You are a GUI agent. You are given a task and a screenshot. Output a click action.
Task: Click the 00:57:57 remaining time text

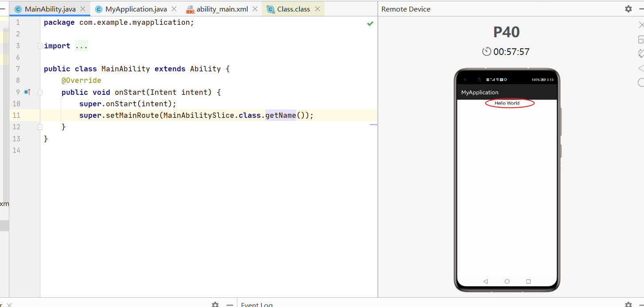click(x=512, y=52)
